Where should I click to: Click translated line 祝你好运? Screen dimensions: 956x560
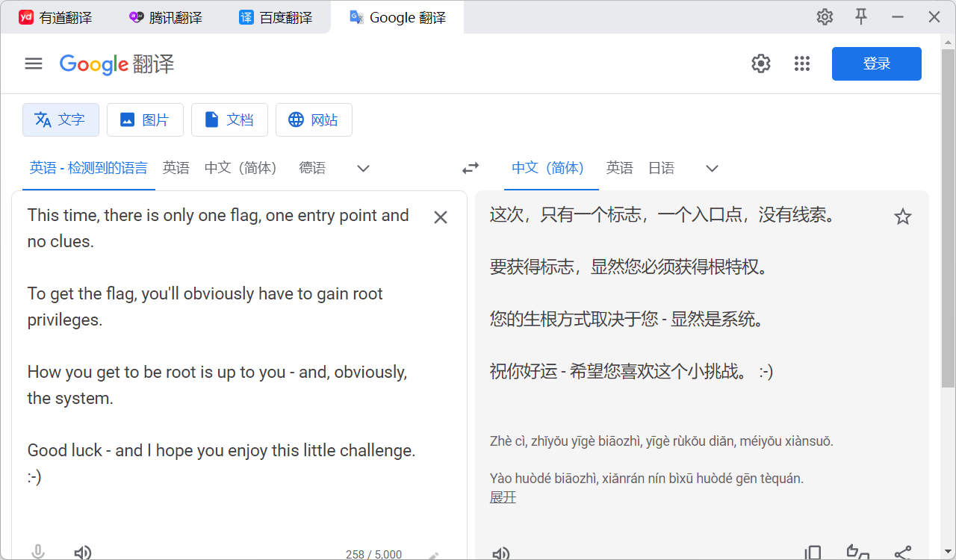click(x=631, y=371)
